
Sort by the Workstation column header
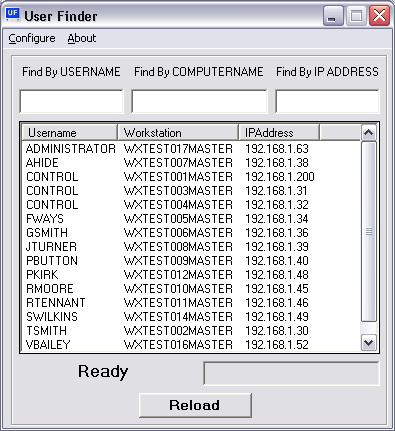(178, 133)
